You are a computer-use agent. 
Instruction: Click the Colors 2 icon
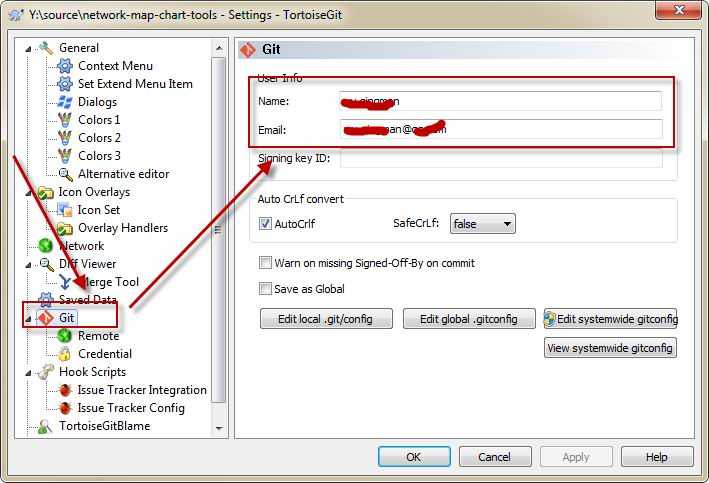point(65,138)
